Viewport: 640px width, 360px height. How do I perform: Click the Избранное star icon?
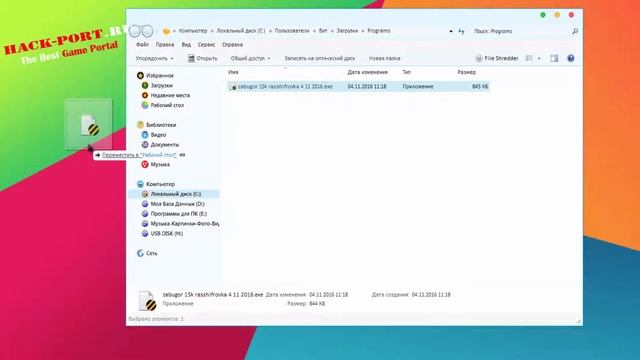140,76
